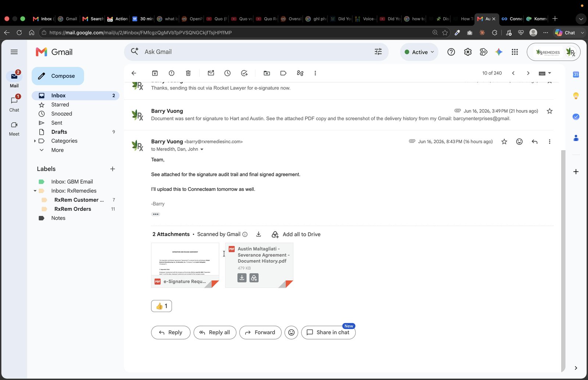Click the Move to folder icon
Image resolution: width=588 pixels, height=380 pixels.
(267, 73)
